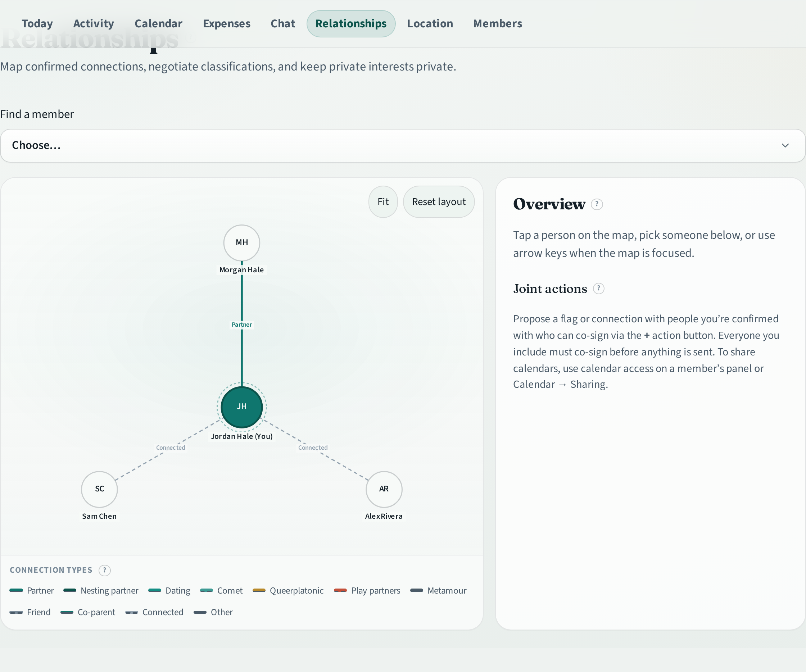Go to the Calendar tab

pyautogui.click(x=159, y=24)
